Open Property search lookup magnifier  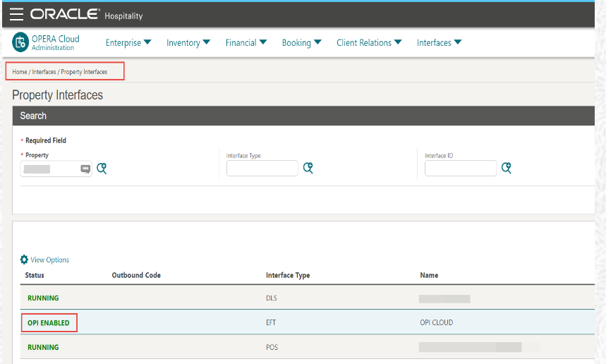(102, 168)
